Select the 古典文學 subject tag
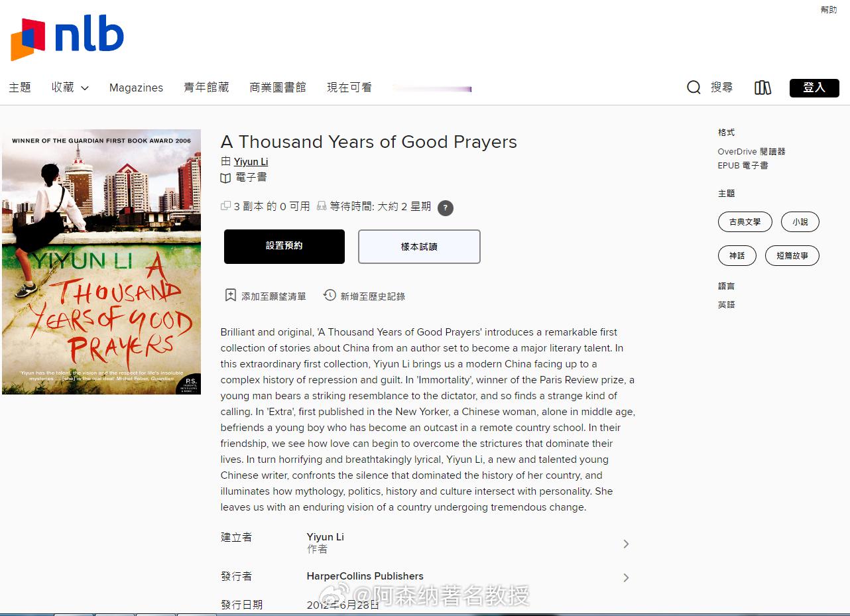Viewport: 850px width, 616px height. [745, 222]
